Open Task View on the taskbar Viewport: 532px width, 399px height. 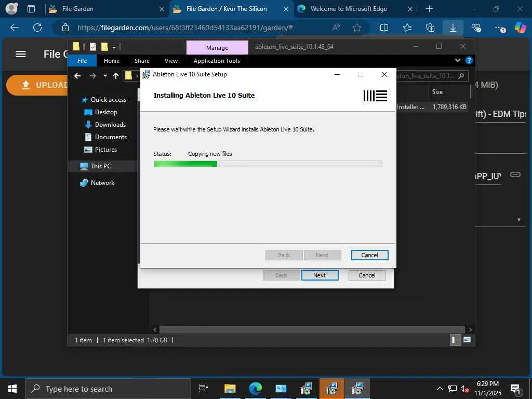tap(204, 389)
